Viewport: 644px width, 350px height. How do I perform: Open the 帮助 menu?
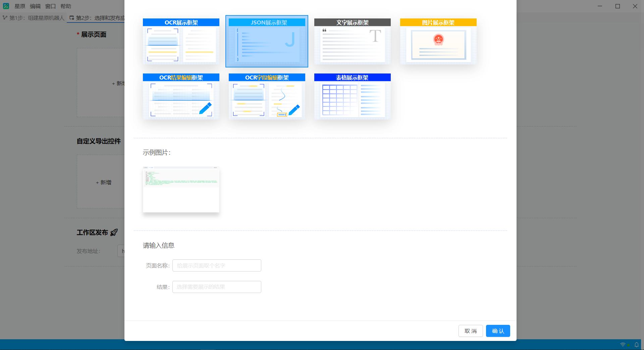[66, 6]
